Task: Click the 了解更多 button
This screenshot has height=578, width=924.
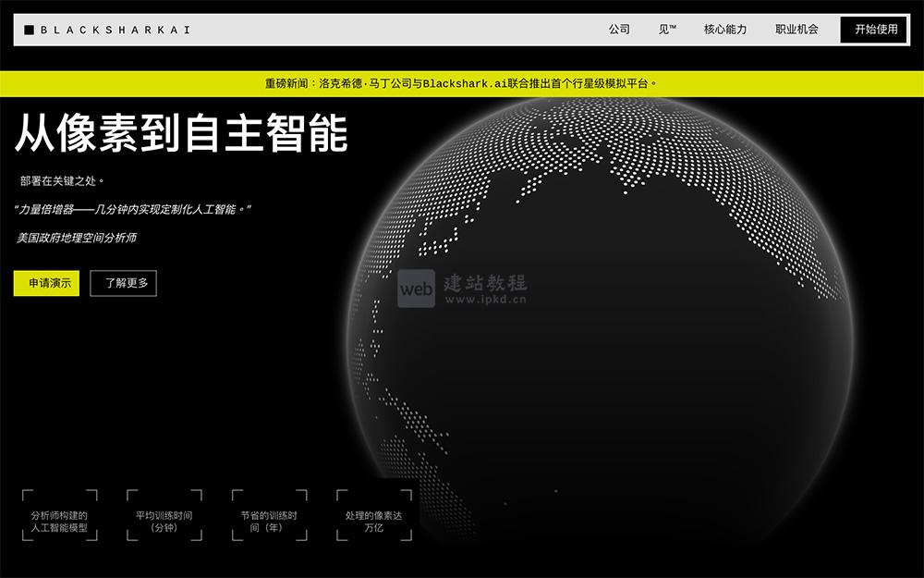Action: click(x=123, y=283)
